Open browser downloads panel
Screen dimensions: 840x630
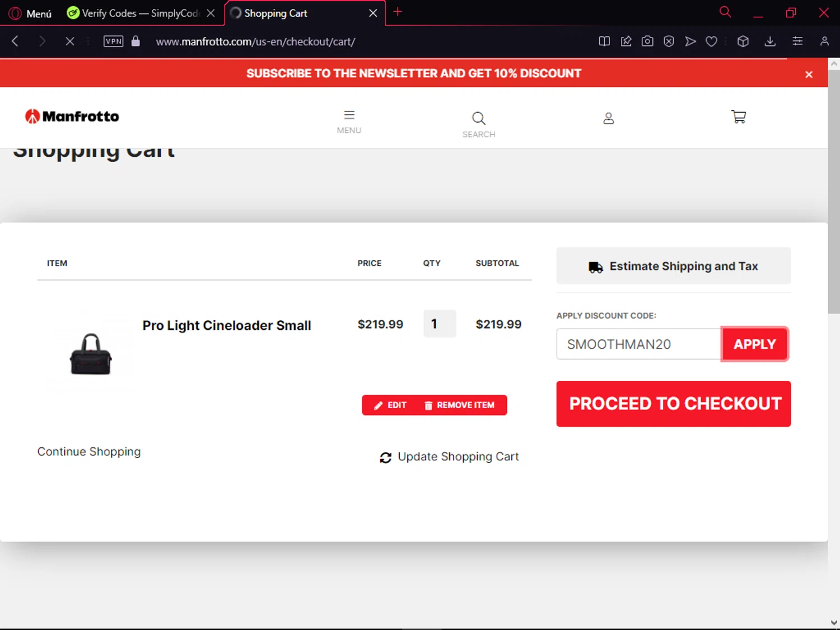click(771, 41)
